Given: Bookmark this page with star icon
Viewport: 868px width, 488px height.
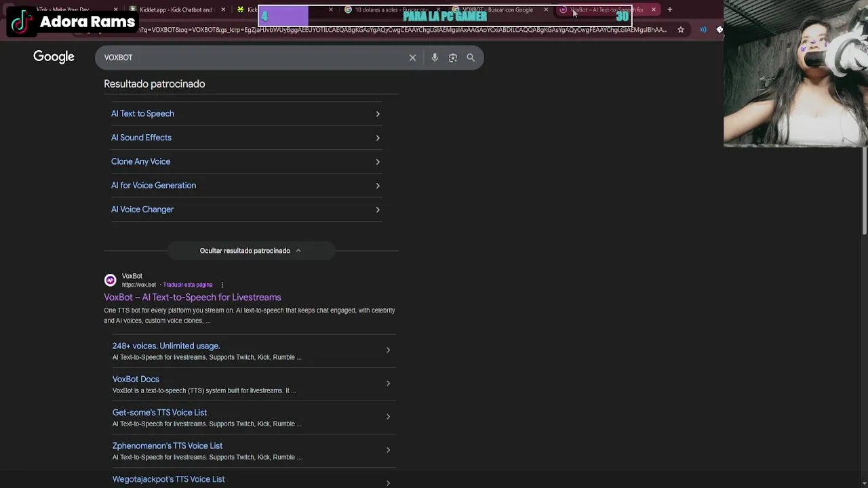Looking at the screenshot, I should [681, 30].
